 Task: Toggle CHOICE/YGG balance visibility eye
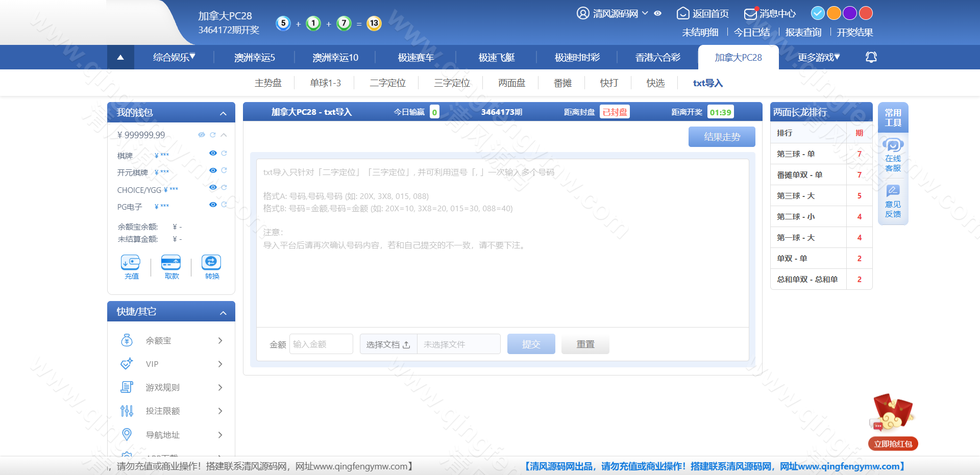pyautogui.click(x=213, y=187)
